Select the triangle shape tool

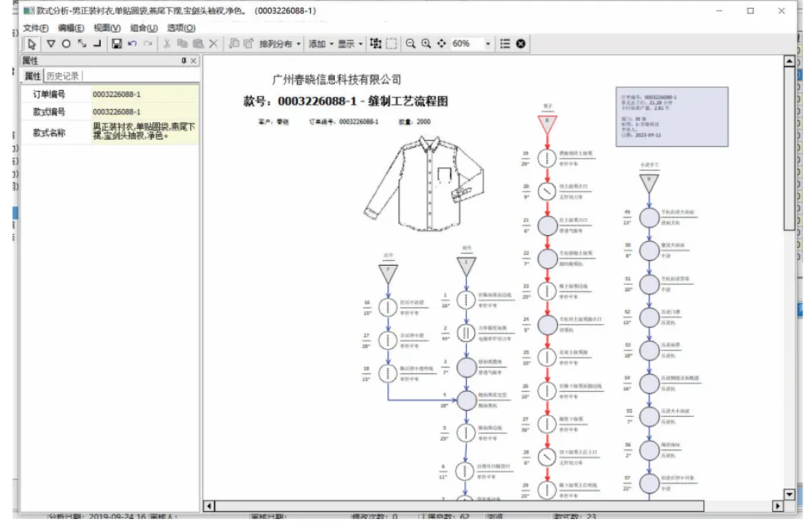click(50, 44)
